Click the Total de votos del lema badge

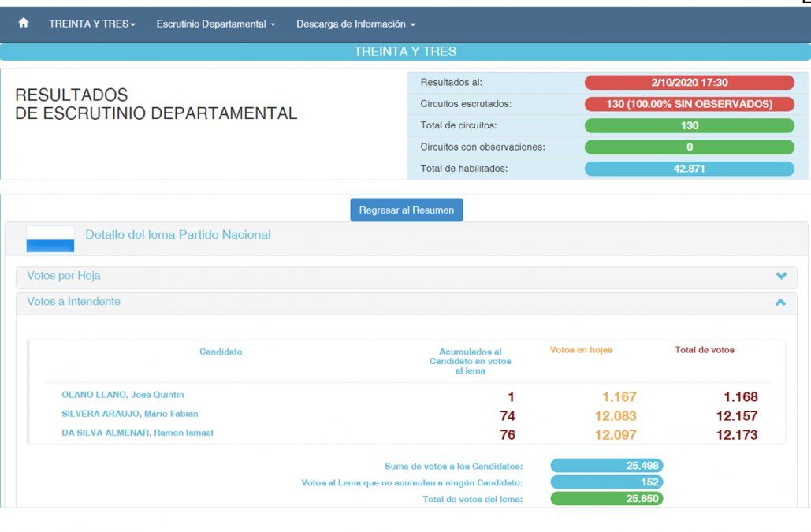606,499
